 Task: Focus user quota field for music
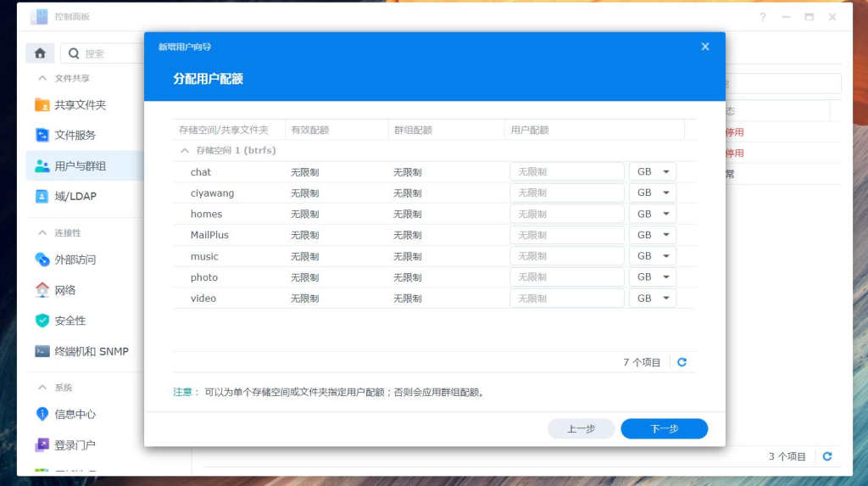click(567, 256)
